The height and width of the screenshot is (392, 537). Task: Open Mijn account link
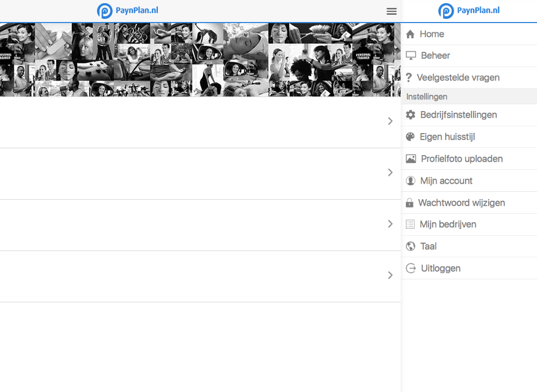click(469, 181)
